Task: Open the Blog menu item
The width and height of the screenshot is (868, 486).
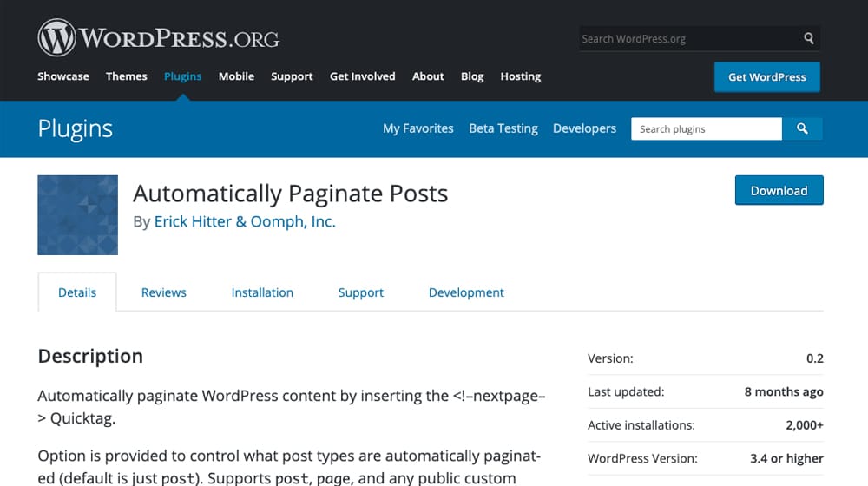Action: (x=472, y=76)
